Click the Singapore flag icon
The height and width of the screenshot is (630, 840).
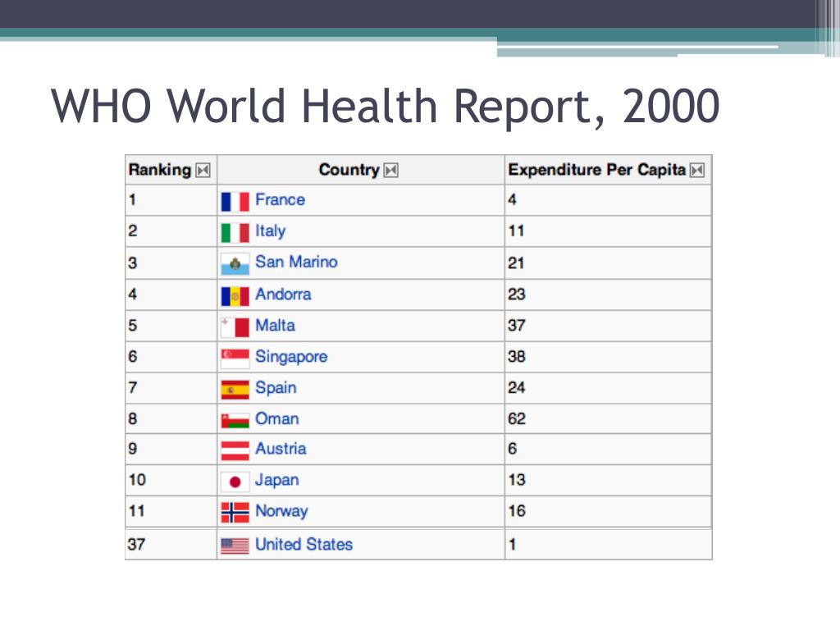pos(235,358)
